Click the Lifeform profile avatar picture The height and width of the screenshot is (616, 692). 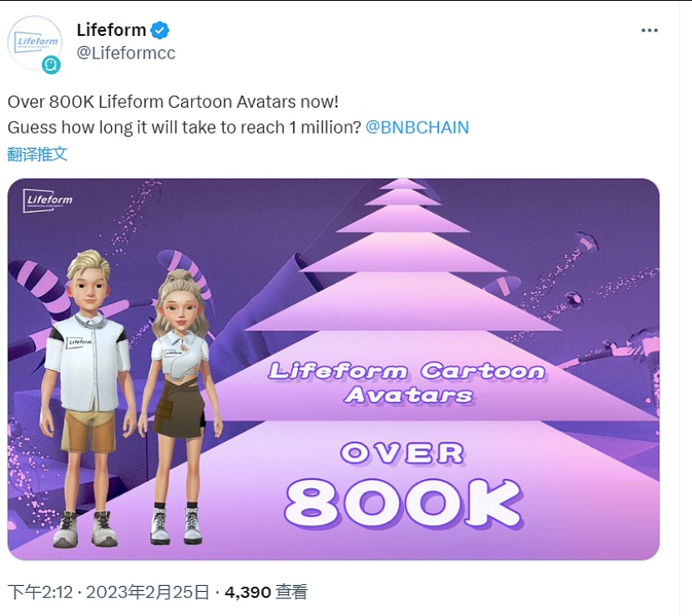point(35,43)
